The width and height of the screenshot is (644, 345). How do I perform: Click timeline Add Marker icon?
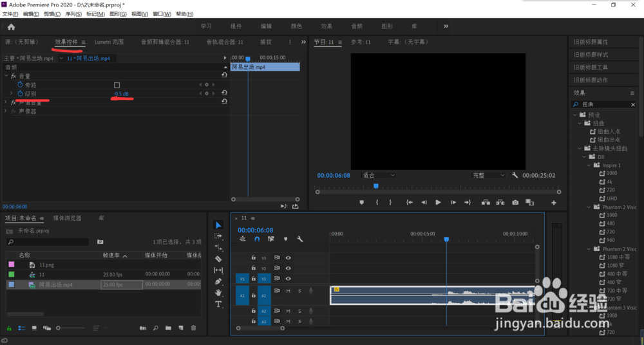(285, 239)
